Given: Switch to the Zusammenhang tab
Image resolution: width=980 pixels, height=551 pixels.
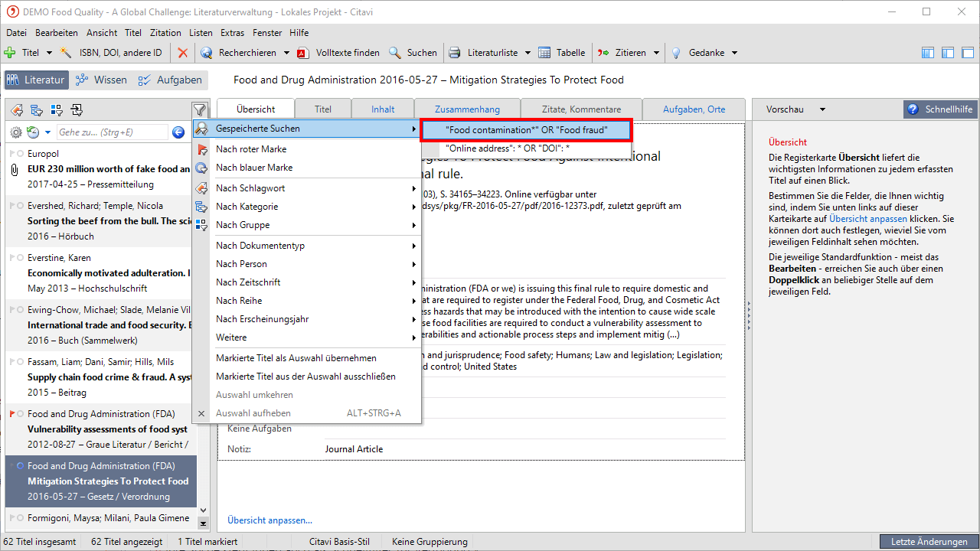Looking at the screenshot, I should click(x=467, y=109).
